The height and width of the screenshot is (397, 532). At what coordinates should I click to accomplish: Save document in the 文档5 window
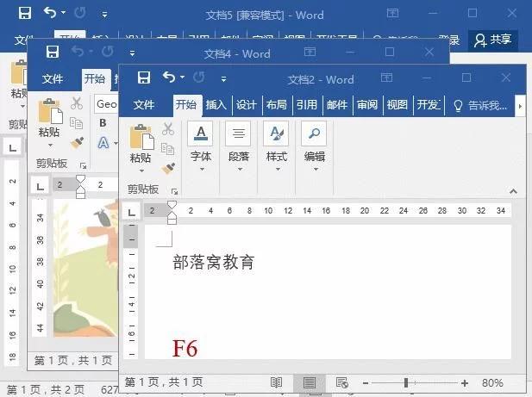25,13
